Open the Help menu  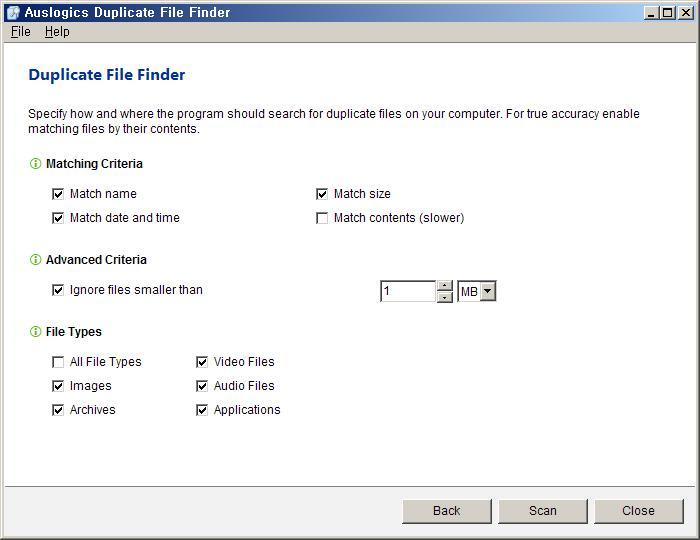point(57,32)
